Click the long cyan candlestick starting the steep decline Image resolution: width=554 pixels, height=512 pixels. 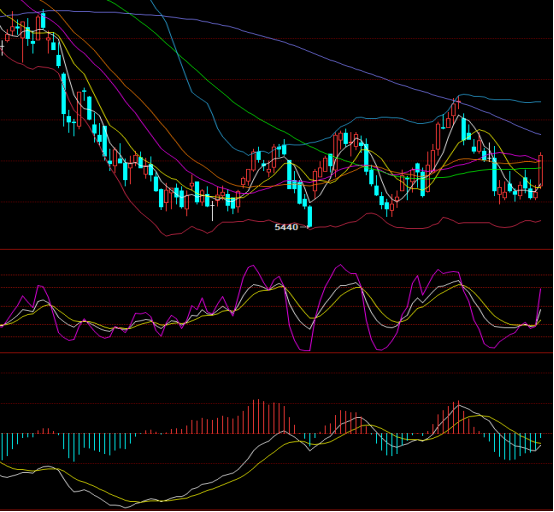pos(64,94)
